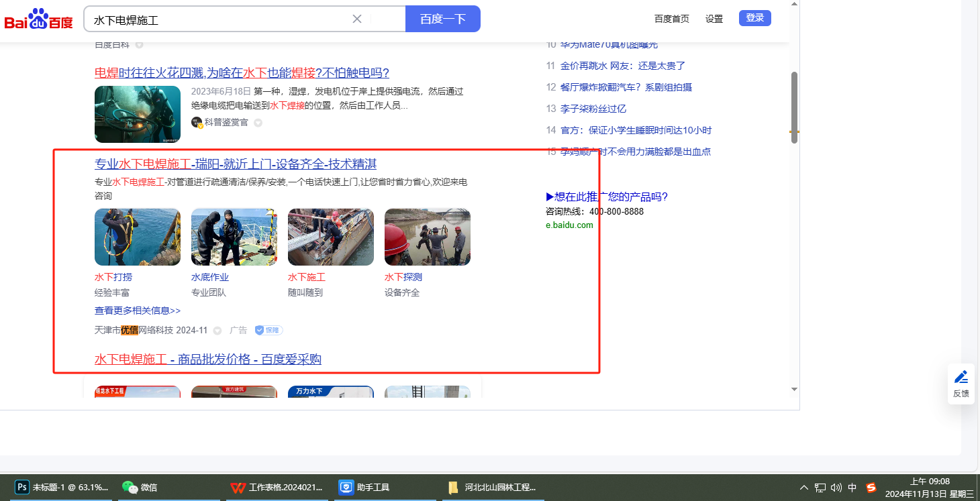Show hidden system tray icons
This screenshot has width=980, height=501.
click(803, 488)
